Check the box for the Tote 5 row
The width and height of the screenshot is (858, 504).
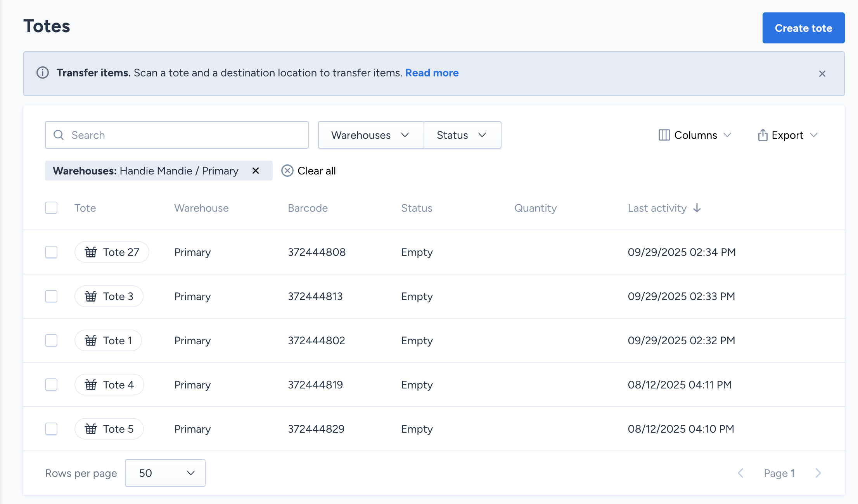click(x=51, y=429)
